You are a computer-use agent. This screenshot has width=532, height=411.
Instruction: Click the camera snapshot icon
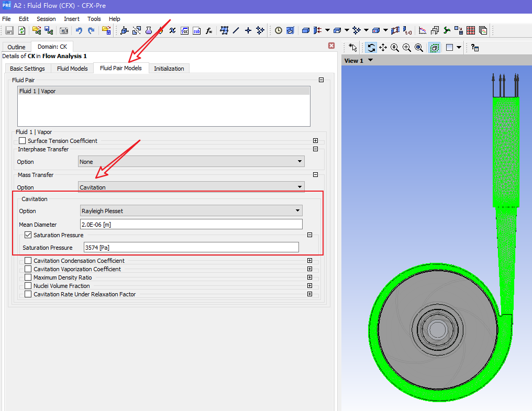[x=64, y=31]
